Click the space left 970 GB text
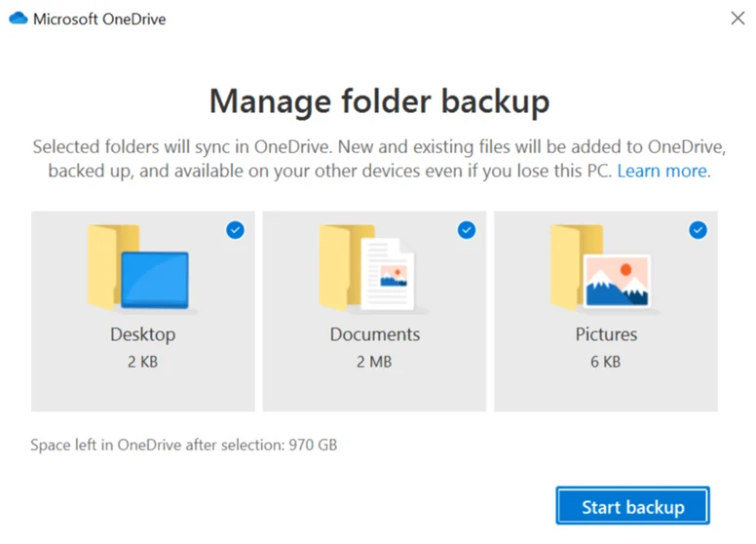Viewport: 756px width, 544px height. coord(184,445)
